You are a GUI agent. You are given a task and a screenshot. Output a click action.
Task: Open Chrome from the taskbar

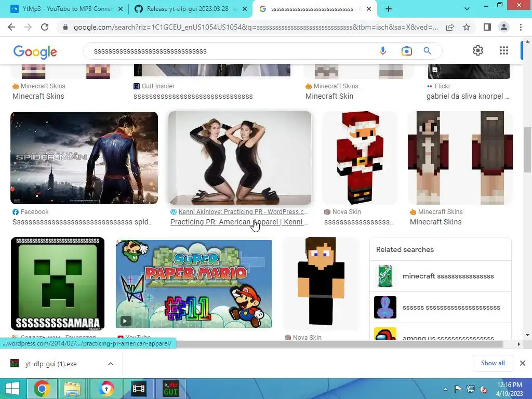click(42, 389)
